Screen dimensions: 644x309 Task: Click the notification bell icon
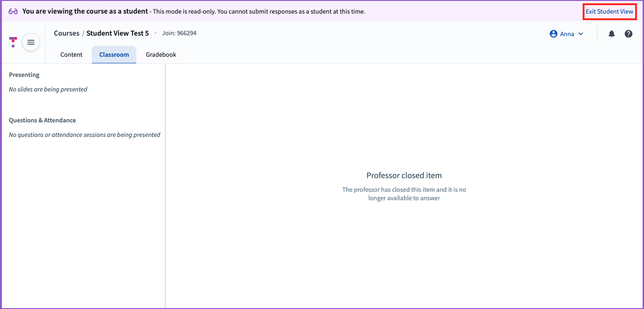tap(611, 33)
